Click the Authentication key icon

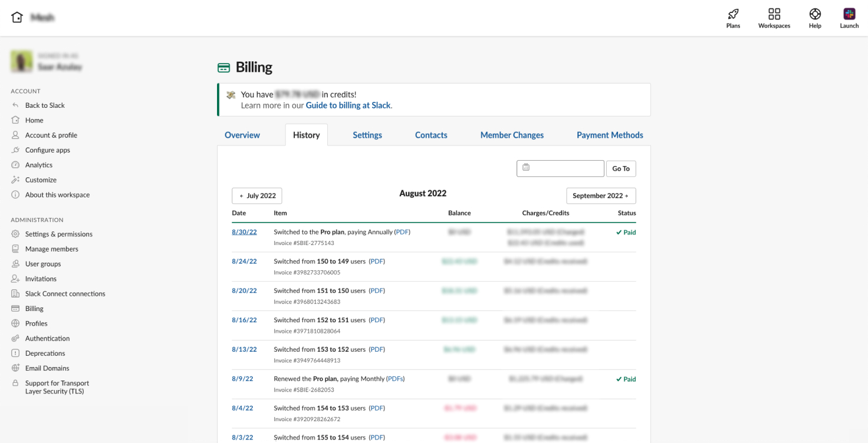tap(15, 339)
